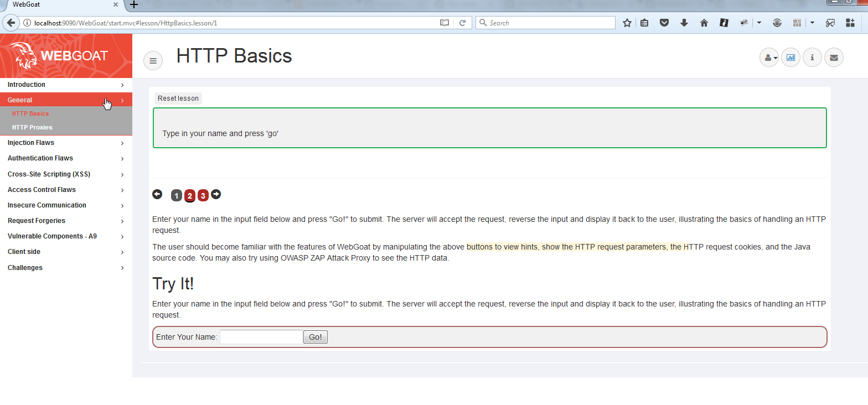Screen dimensions: 868x405
Task: Expand Introduction menu
Action: pyautogui.click(x=66, y=85)
